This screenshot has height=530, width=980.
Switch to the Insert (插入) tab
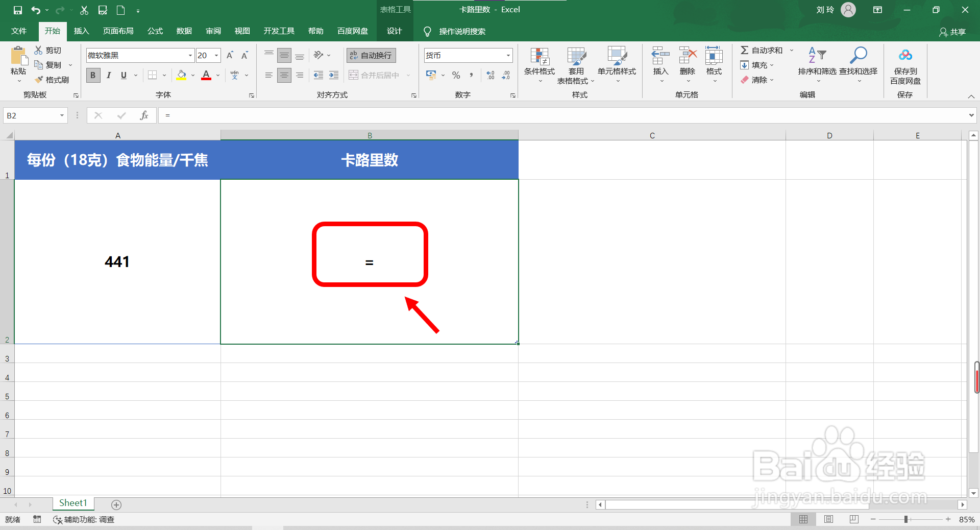pos(81,31)
